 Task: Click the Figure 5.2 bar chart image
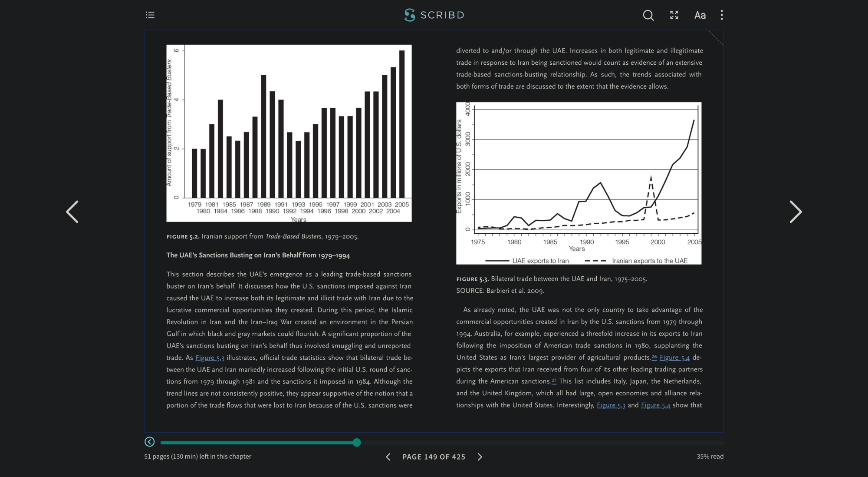289,133
